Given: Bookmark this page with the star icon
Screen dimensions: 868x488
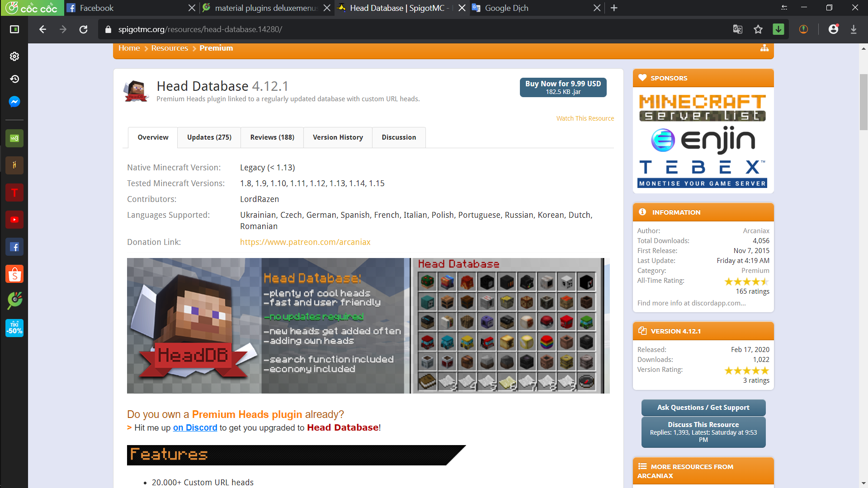Looking at the screenshot, I should [x=758, y=29].
